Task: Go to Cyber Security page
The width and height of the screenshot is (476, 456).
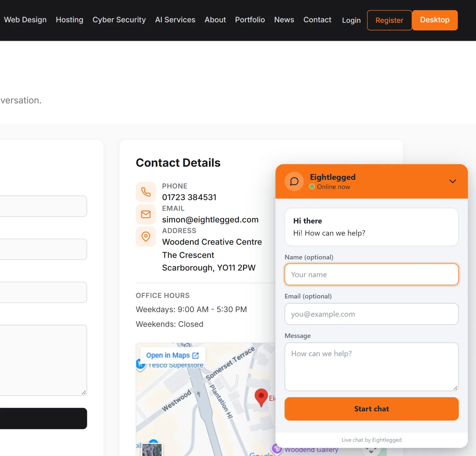Action: point(119,20)
